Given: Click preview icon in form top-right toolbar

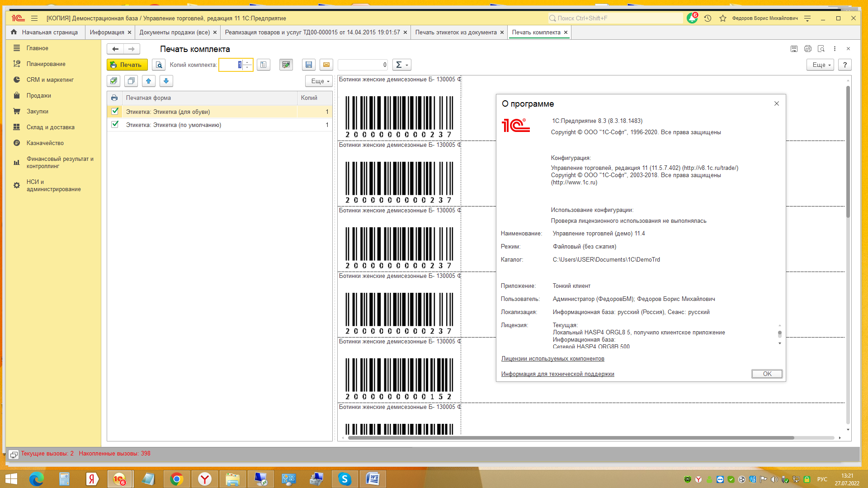Looking at the screenshot, I should (x=821, y=49).
